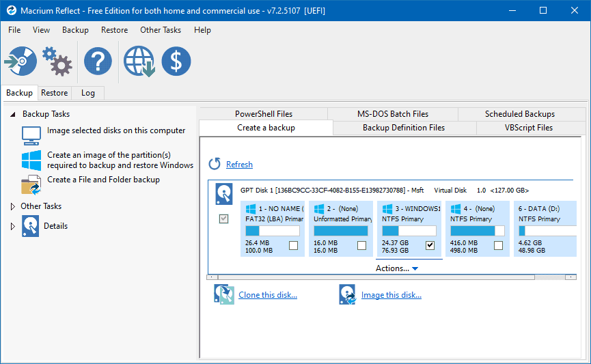The width and height of the screenshot is (591, 364).
Task: Click Image selected disks on this computer
Action: [116, 130]
